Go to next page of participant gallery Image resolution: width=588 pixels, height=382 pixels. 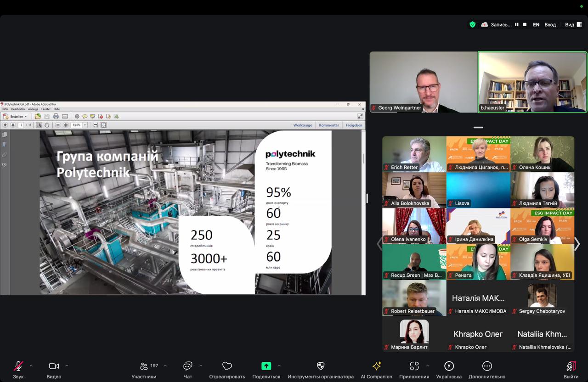point(577,244)
